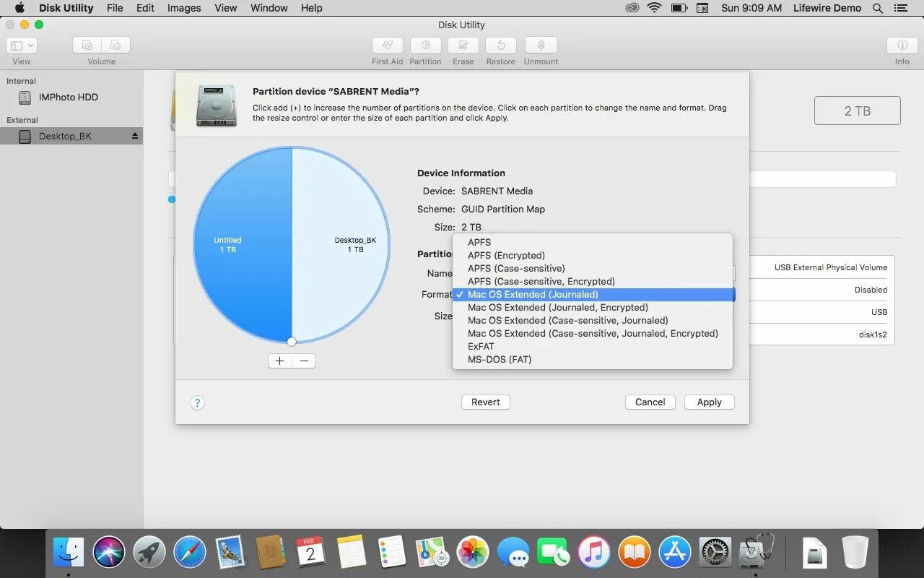The height and width of the screenshot is (578, 924).
Task: Select Mac OS Extended (Case-sensitive, Journaled, Encrypted)
Action: click(593, 333)
